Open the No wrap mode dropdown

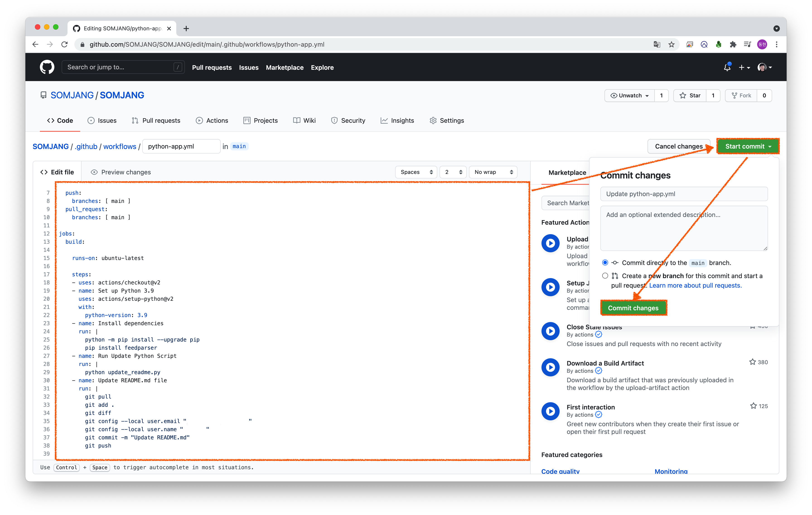tap(493, 172)
